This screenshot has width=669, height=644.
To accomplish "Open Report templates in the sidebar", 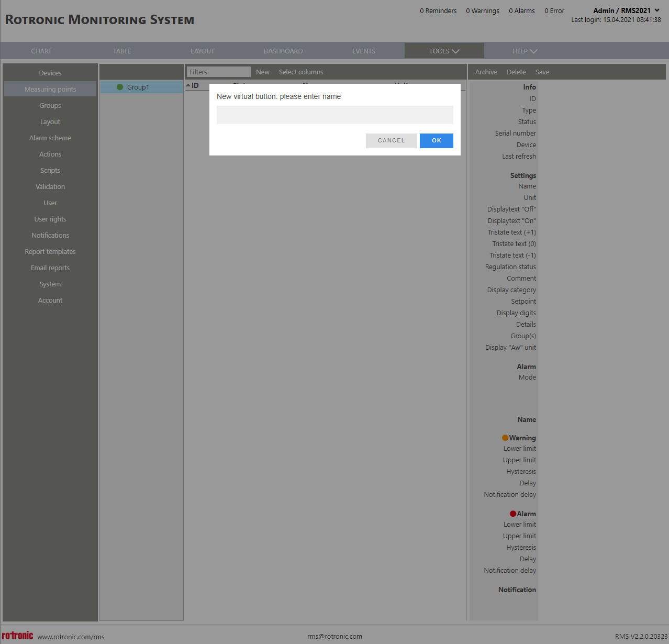I will [50, 251].
